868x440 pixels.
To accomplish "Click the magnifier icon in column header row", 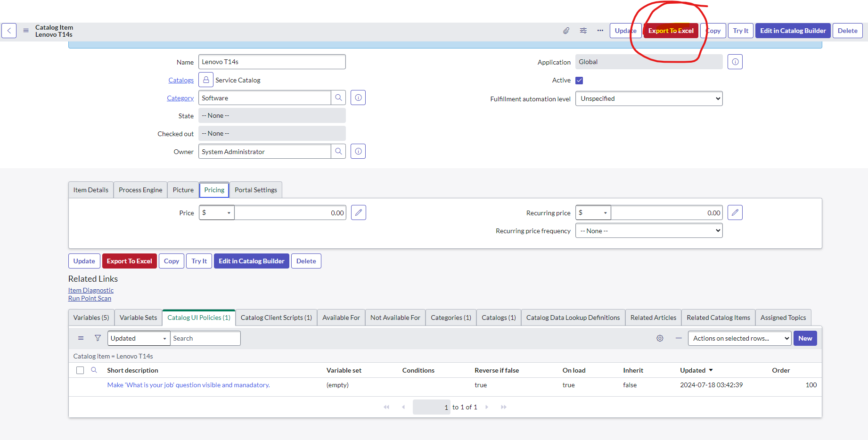I will pos(94,370).
